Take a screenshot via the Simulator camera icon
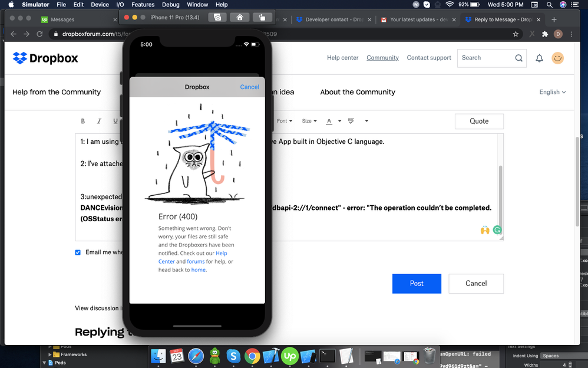This screenshot has width=588, height=368. [217, 17]
